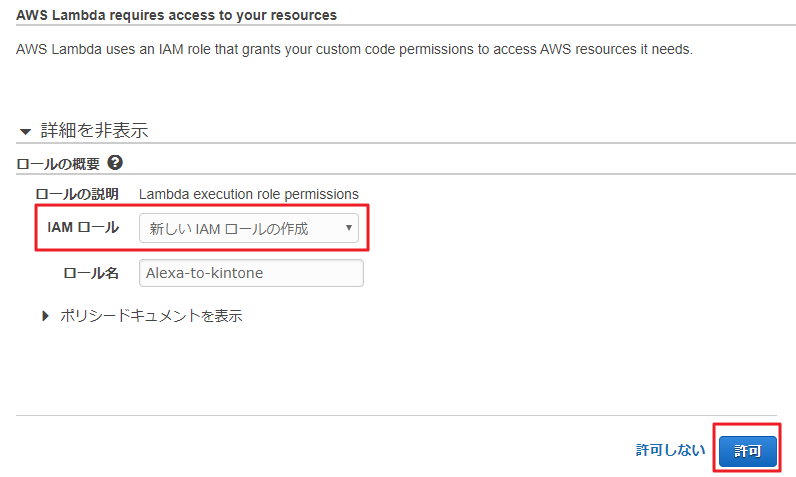Expand ポリシードキュメントを表示 with its triangle icon
Viewport: 796px width, 477px height.
[x=45, y=316]
